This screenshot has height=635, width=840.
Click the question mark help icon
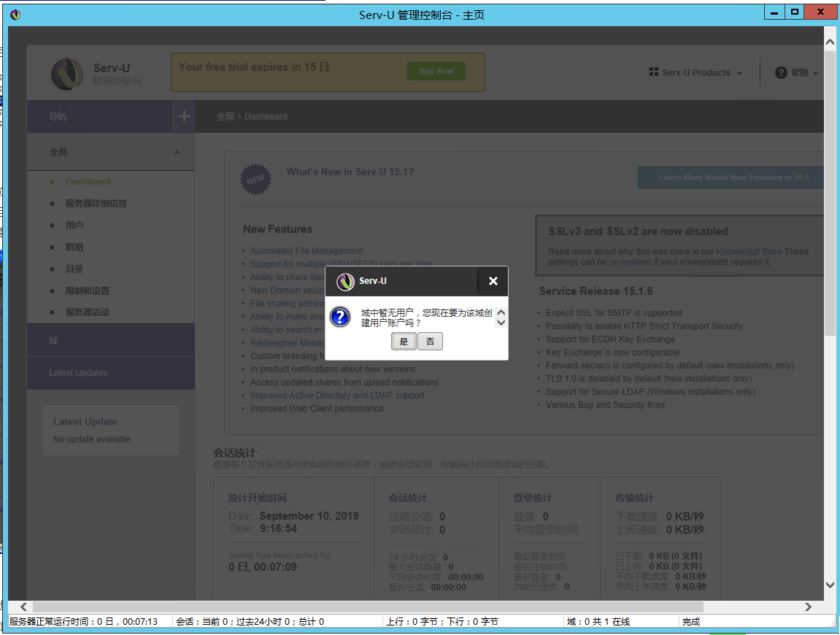(781, 72)
